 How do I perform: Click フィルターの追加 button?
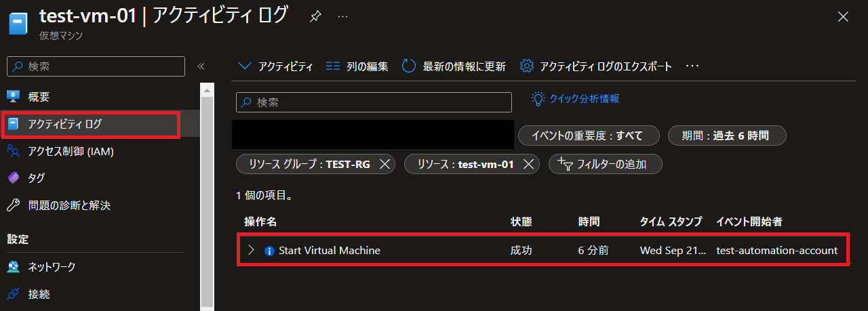(x=605, y=164)
